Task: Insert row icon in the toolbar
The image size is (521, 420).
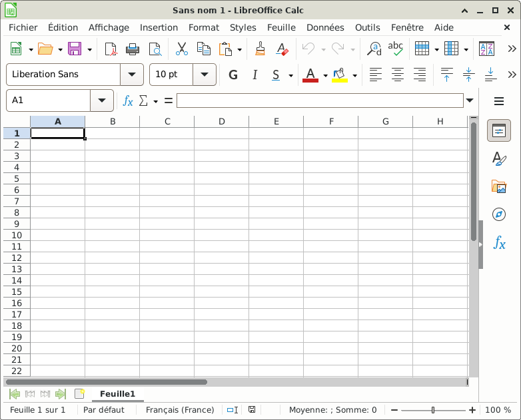Action: pyautogui.click(x=422, y=49)
